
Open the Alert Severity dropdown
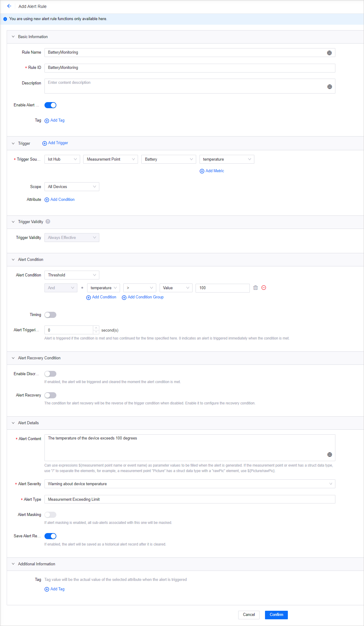[189, 484]
